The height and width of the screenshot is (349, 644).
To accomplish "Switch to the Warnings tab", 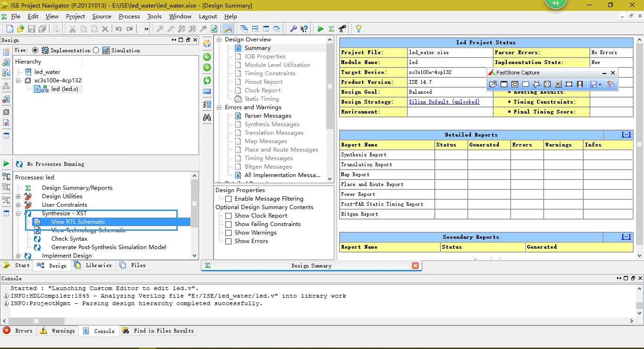I will (58, 331).
